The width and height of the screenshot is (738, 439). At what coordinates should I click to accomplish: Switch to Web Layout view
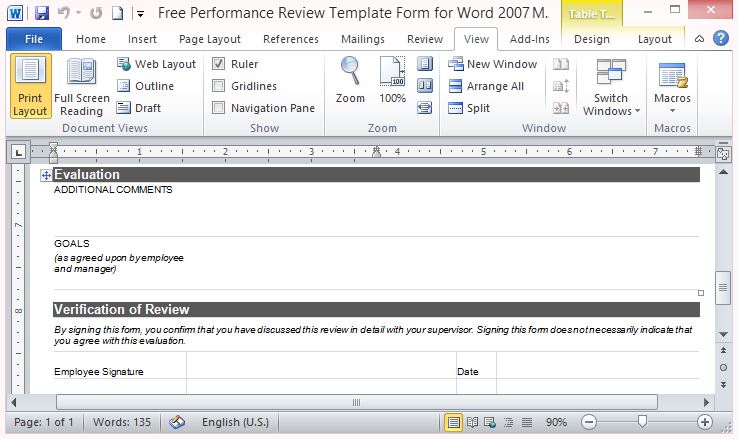coord(156,64)
